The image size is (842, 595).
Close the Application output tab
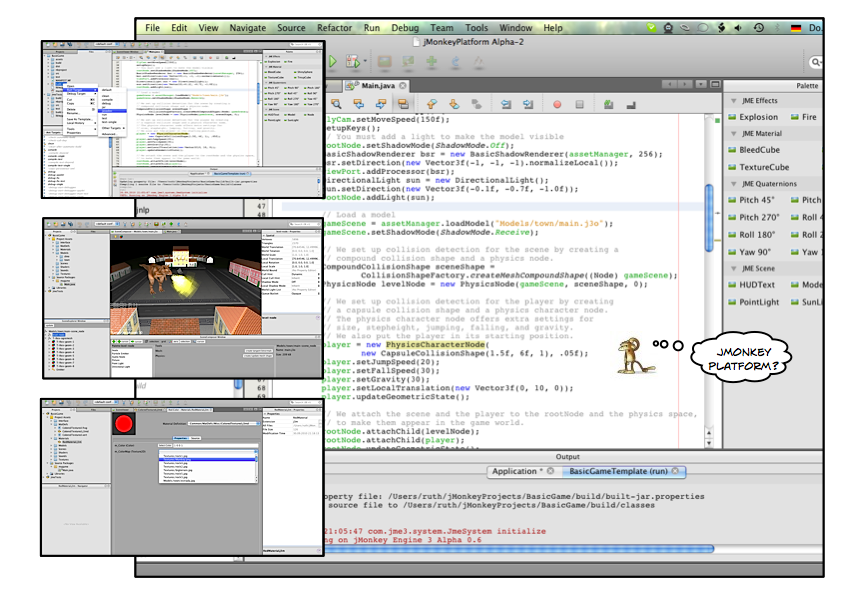[x=548, y=472]
